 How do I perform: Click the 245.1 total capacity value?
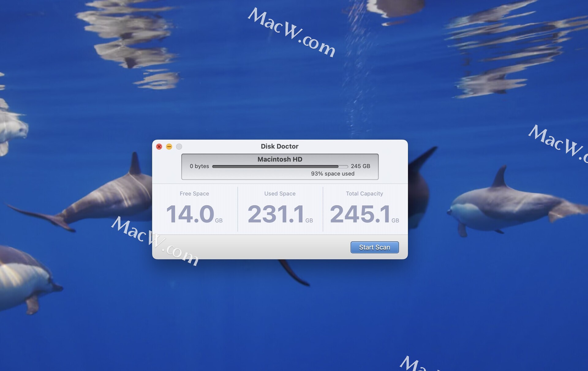(x=360, y=214)
